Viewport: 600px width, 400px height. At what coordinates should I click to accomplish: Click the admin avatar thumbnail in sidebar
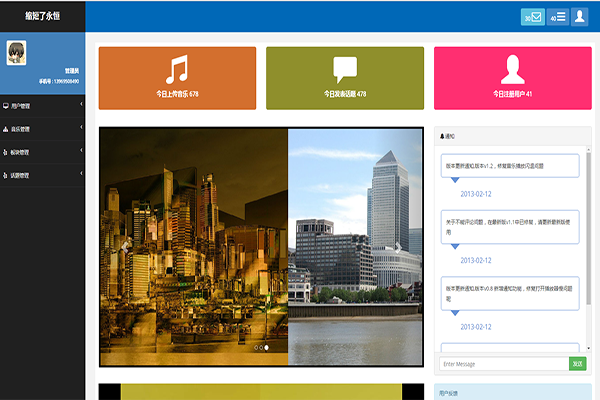[x=16, y=53]
